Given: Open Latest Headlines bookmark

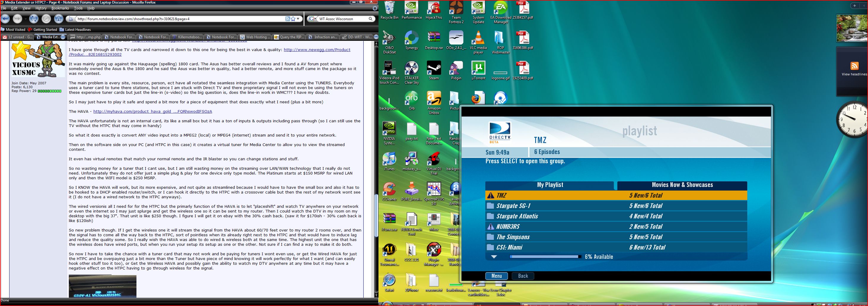Looking at the screenshot, I should pyautogui.click(x=75, y=30).
